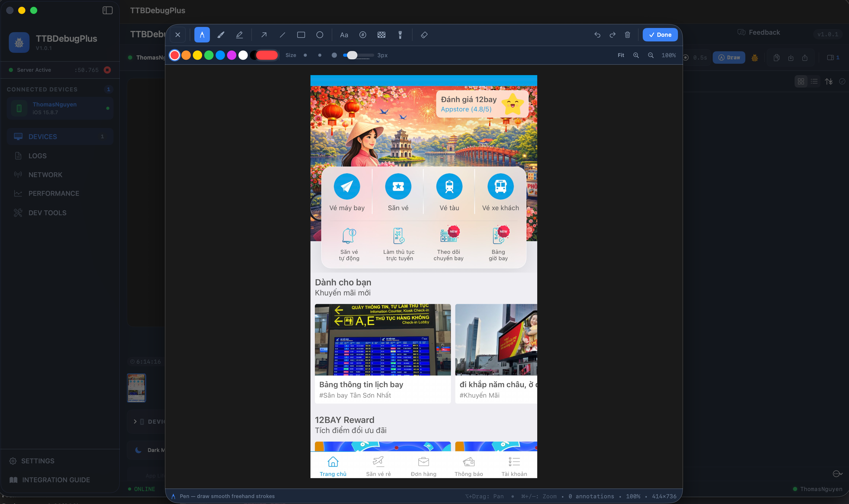Expand the DEVICE section in the lower panel

point(135,421)
